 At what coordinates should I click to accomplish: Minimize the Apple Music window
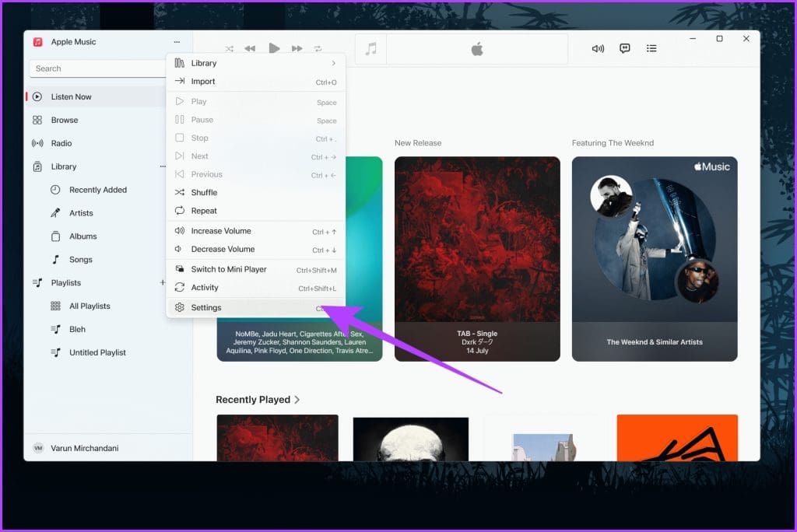click(x=693, y=39)
